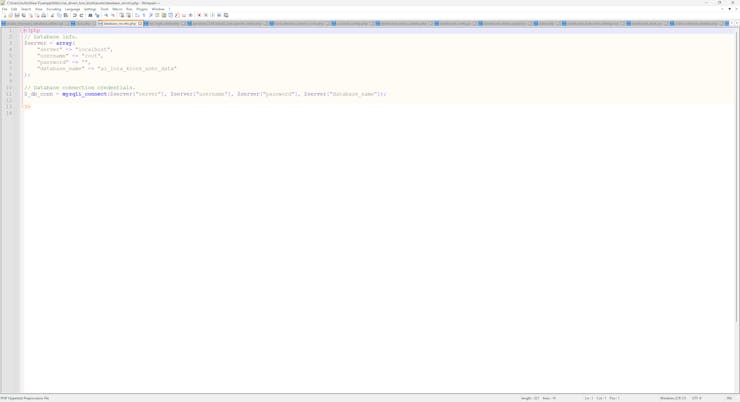
Task: Start macro recording with the red Record icon
Action: click(199, 15)
